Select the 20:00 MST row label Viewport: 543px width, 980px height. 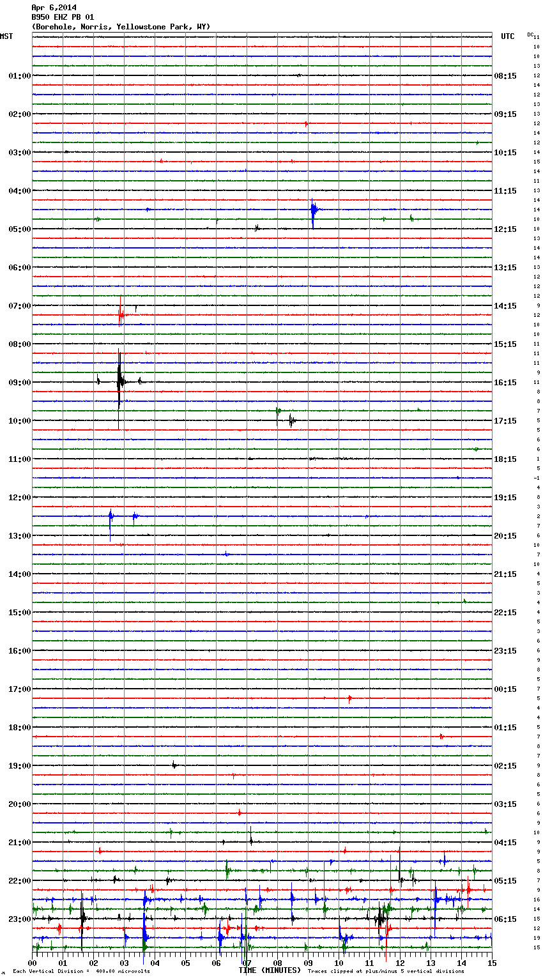point(19,804)
